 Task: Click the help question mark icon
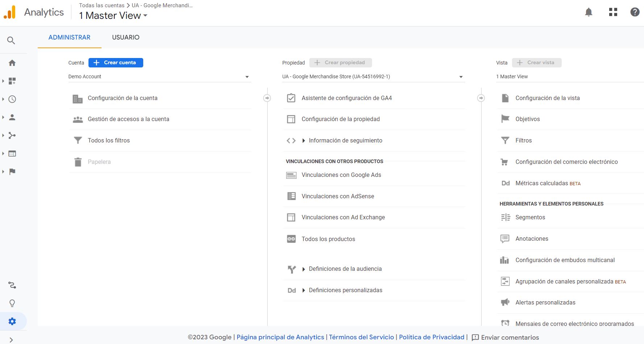(635, 12)
